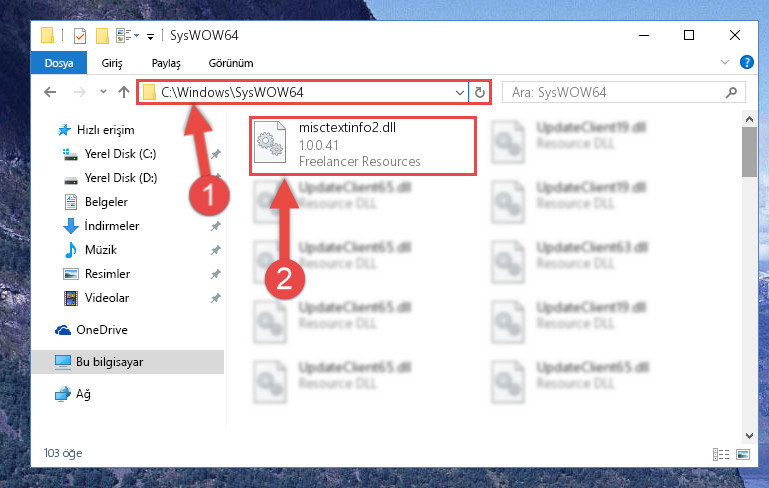This screenshot has width=769, height=488.
Task: Click the Back navigation arrow
Action: 50,92
